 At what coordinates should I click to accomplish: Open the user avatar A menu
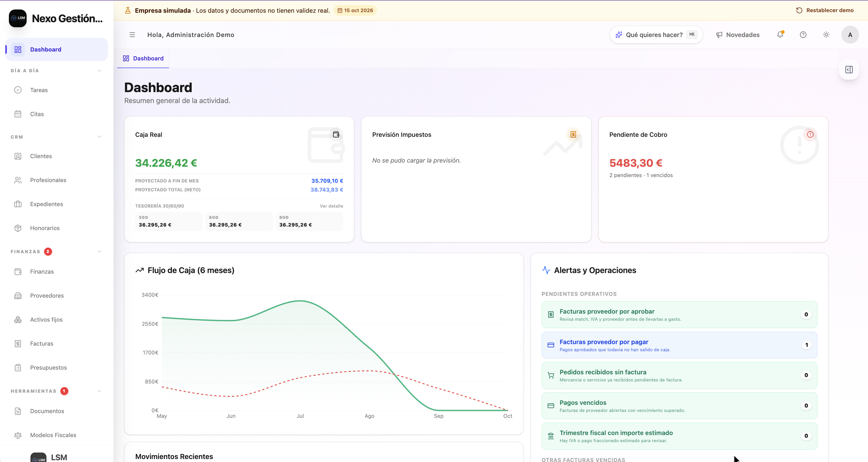point(850,35)
